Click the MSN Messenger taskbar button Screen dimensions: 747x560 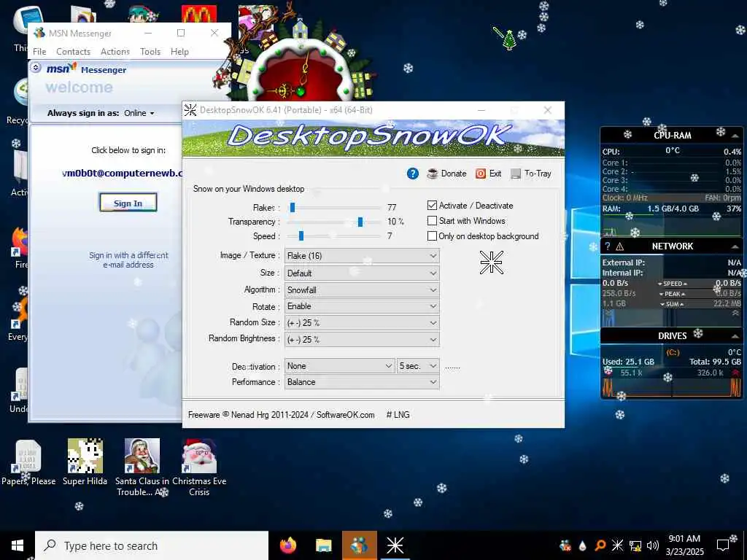[360, 545]
